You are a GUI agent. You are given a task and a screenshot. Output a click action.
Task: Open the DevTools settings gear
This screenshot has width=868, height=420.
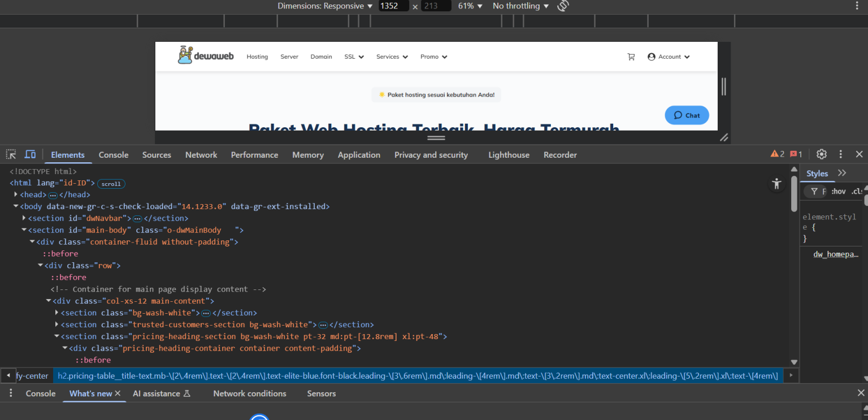pos(821,154)
